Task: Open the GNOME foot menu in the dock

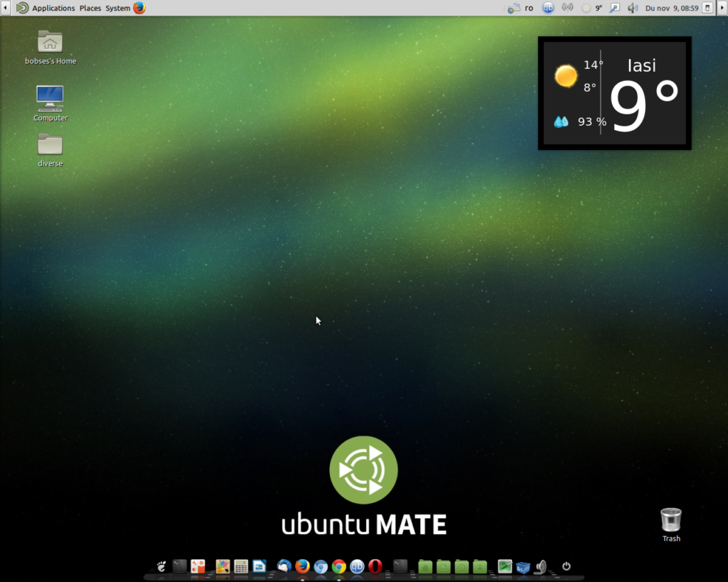Action: pyautogui.click(x=161, y=566)
